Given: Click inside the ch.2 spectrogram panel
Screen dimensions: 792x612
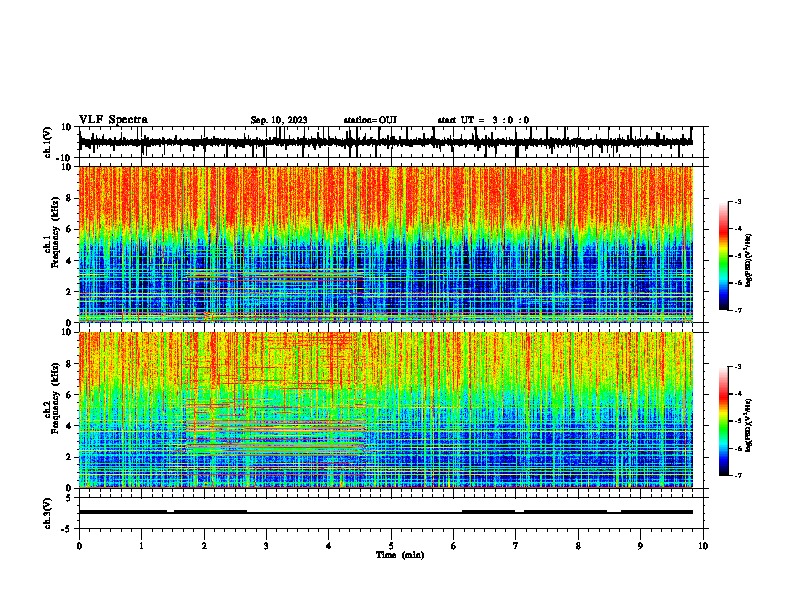Looking at the screenshot, I should (x=386, y=410).
